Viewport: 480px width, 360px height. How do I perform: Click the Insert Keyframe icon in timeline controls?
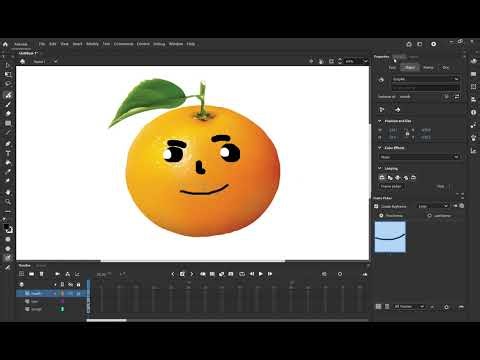point(182,274)
